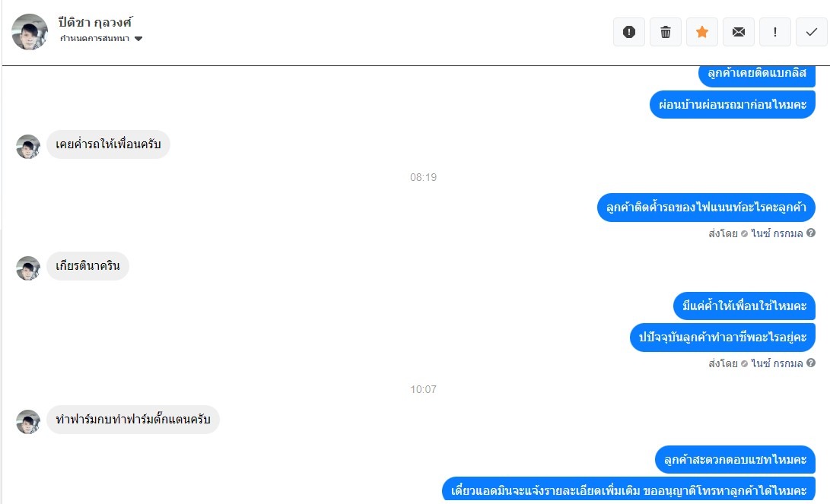Open the กำหนดการสนทนา dropdown arrow

138,39
